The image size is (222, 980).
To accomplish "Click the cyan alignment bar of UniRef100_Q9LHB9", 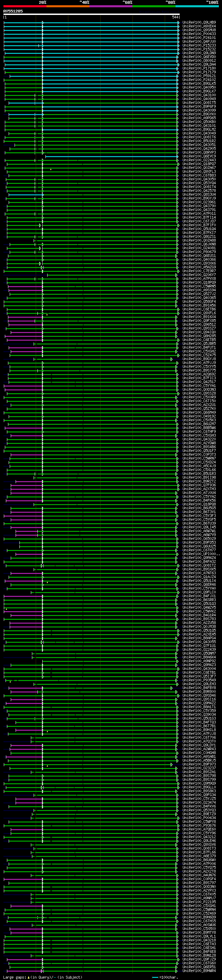I will [x=91, y=23].
